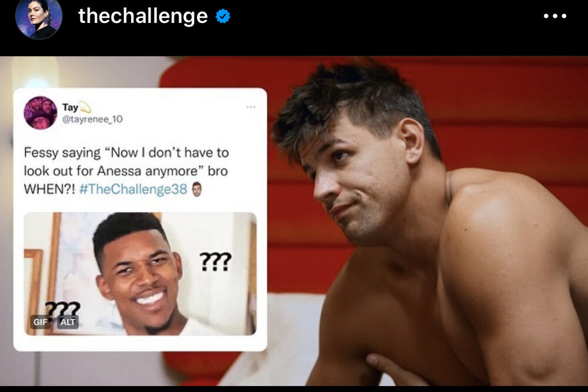Click the Tay display name
Image resolution: width=588 pixels, height=392 pixels.
pos(70,108)
